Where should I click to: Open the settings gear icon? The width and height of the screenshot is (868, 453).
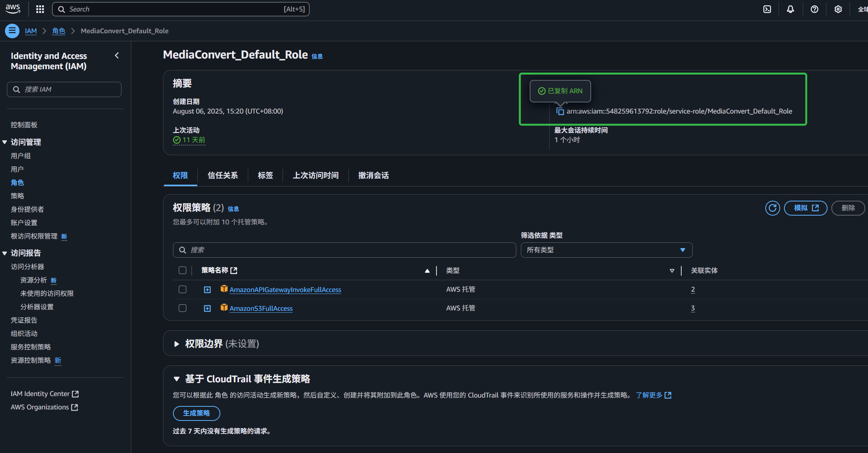pos(838,9)
